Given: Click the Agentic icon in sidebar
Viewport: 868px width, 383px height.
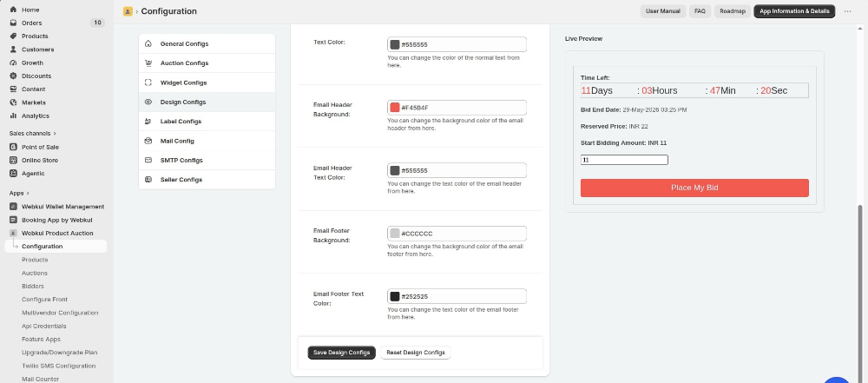Looking at the screenshot, I should tap(13, 174).
